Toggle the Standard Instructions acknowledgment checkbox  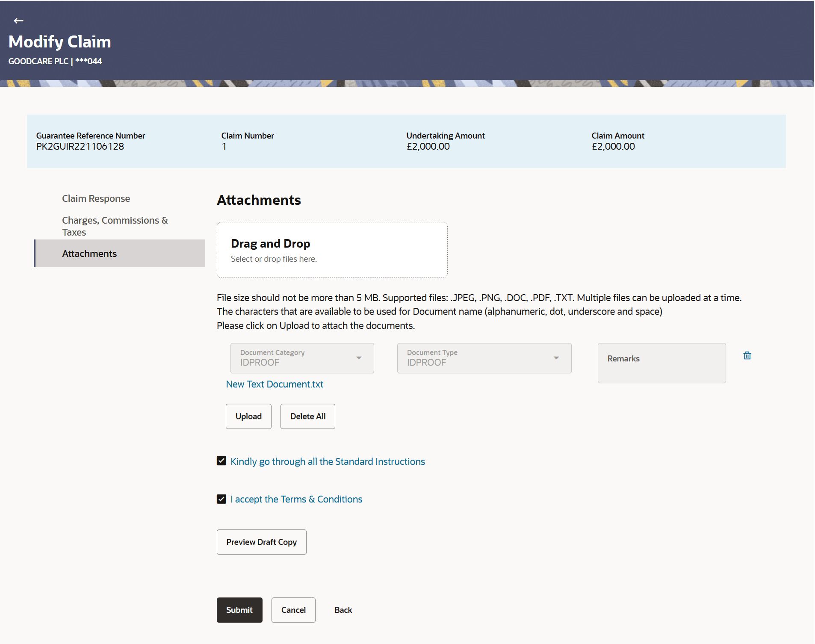221,461
